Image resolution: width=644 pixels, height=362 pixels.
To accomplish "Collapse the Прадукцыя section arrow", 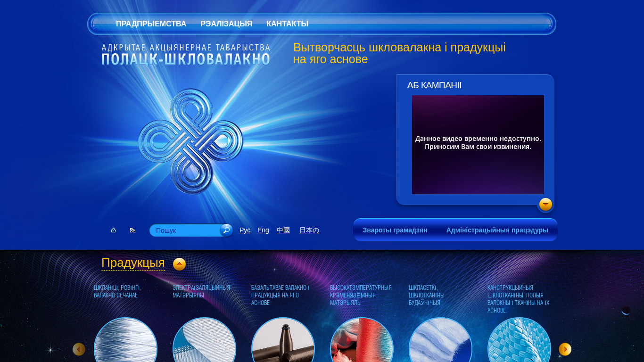I will pyautogui.click(x=179, y=264).
